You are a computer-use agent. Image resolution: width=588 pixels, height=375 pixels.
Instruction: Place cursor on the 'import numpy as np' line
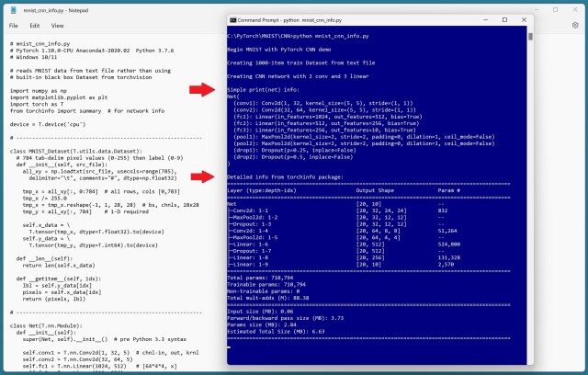click(x=35, y=91)
